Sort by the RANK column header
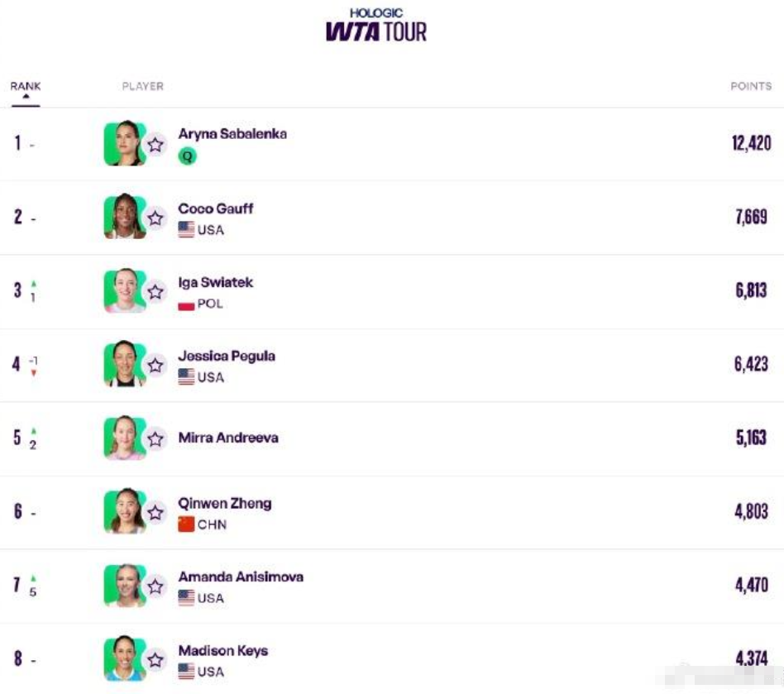This screenshot has height=694, width=784. point(26,87)
